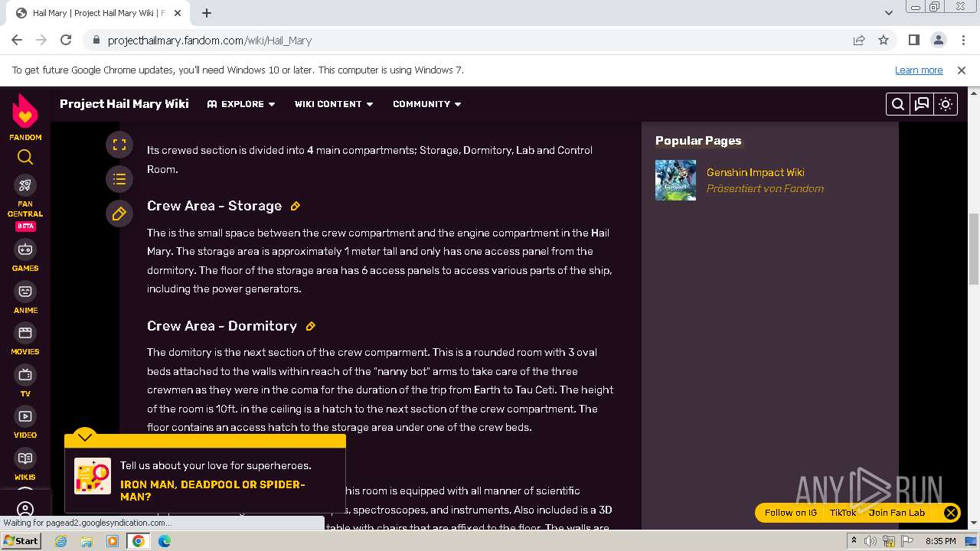Dismiss the Chrome update notification bar
The height and width of the screenshot is (551, 980).
(x=962, y=70)
